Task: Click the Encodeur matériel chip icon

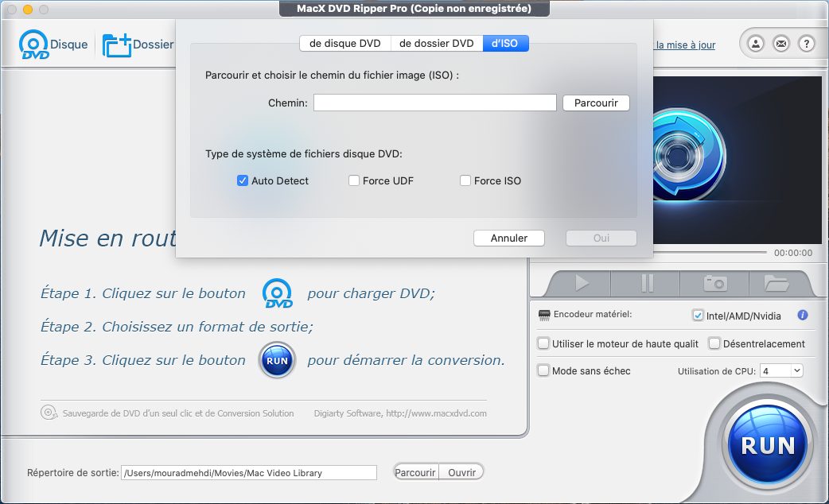Action: click(x=544, y=315)
